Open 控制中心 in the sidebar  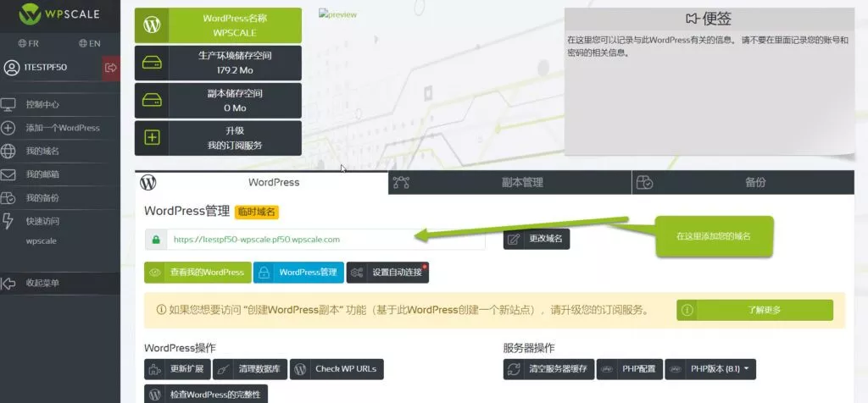click(x=42, y=104)
